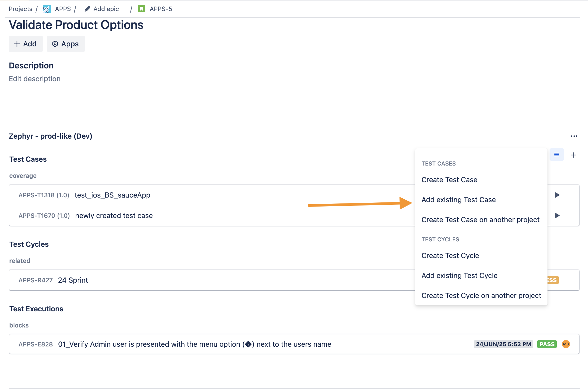Viewport: 588px width, 390px height.
Task: Open the Projects breadcrumb link
Action: click(21, 9)
